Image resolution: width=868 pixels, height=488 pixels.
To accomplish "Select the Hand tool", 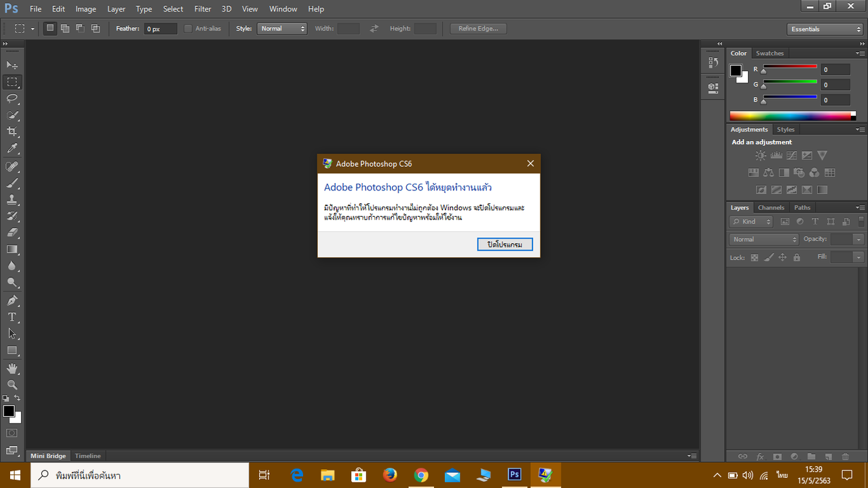I will [x=12, y=369].
